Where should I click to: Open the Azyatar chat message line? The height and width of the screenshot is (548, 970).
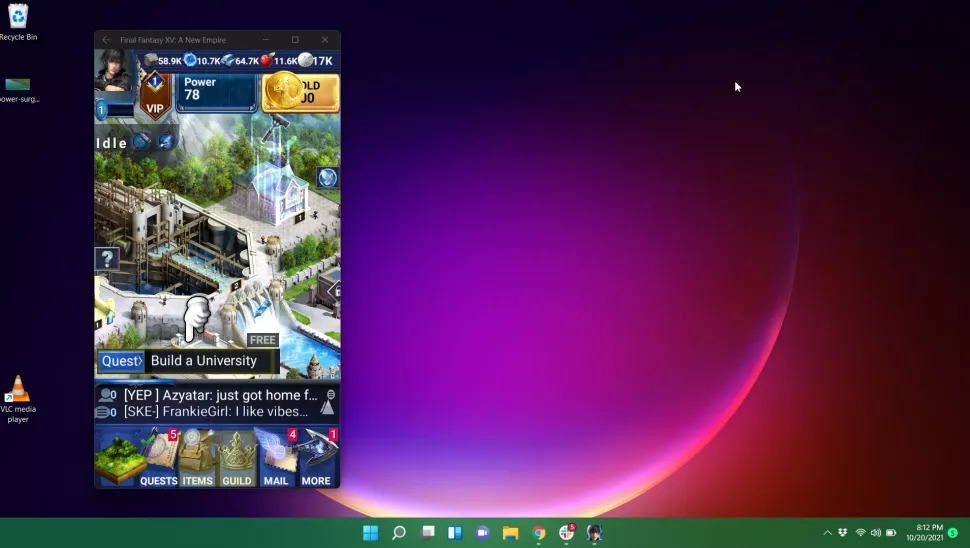220,395
